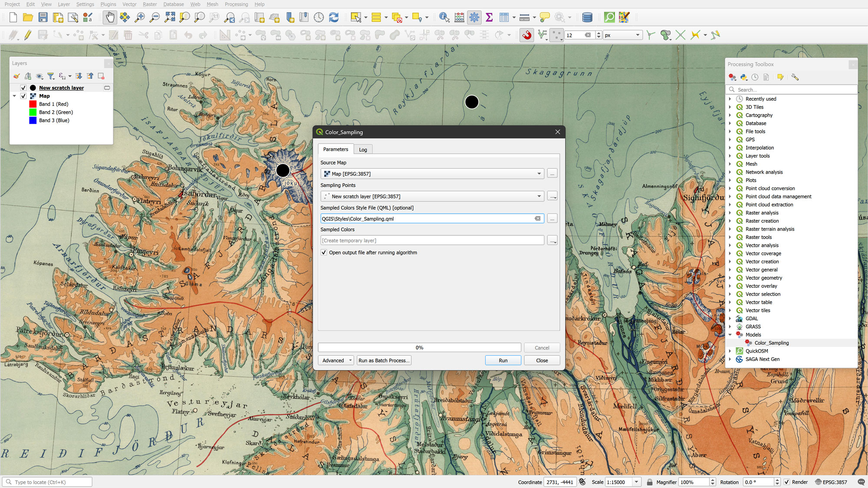Click the Band 3 (Blue) color swatch
This screenshot has height=488, width=868.
click(x=33, y=121)
